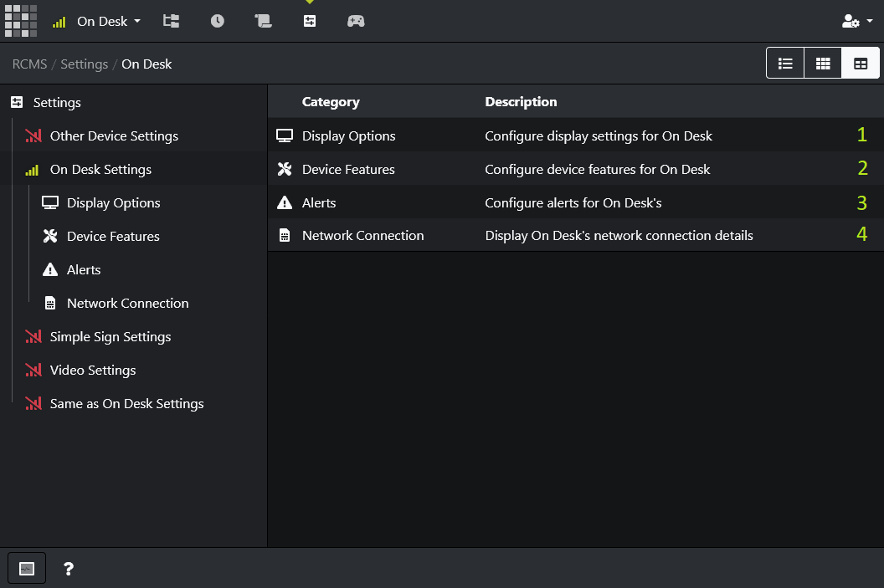
Task: Click the monitor icon beside sidebar Display Options
Action: pos(50,202)
